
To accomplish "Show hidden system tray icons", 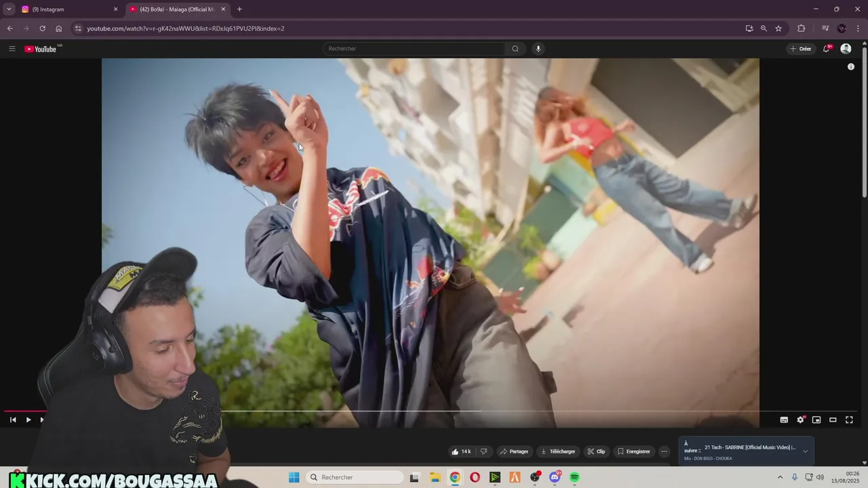I will point(780,477).
